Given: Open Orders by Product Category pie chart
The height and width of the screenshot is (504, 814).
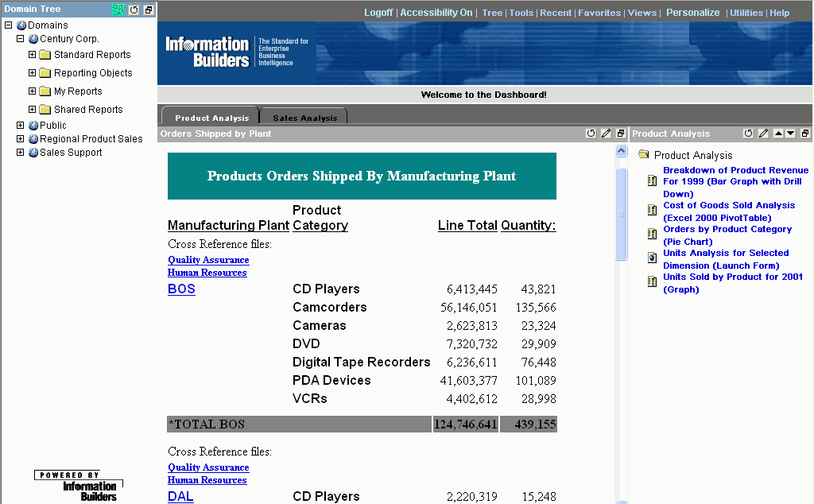Looking at the screenshot, I should click(727, 235).
